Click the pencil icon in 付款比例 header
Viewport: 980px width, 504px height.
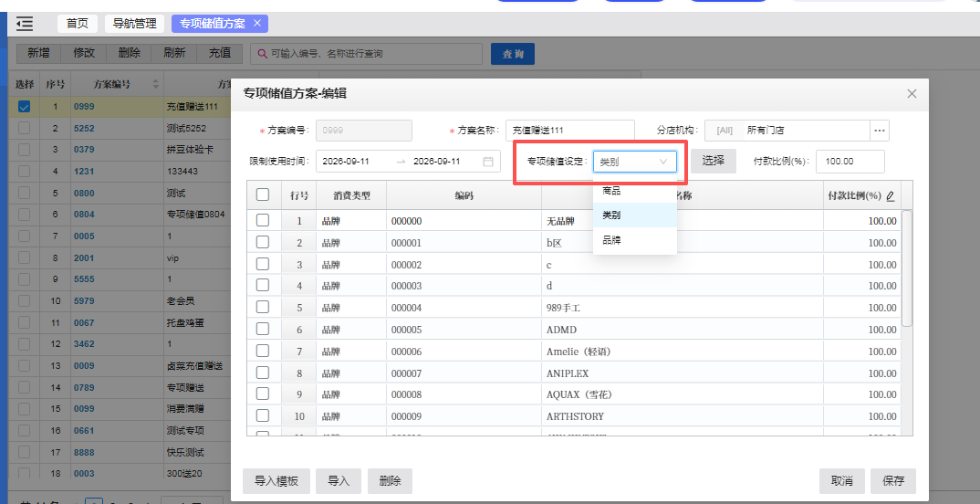(890, 195)
